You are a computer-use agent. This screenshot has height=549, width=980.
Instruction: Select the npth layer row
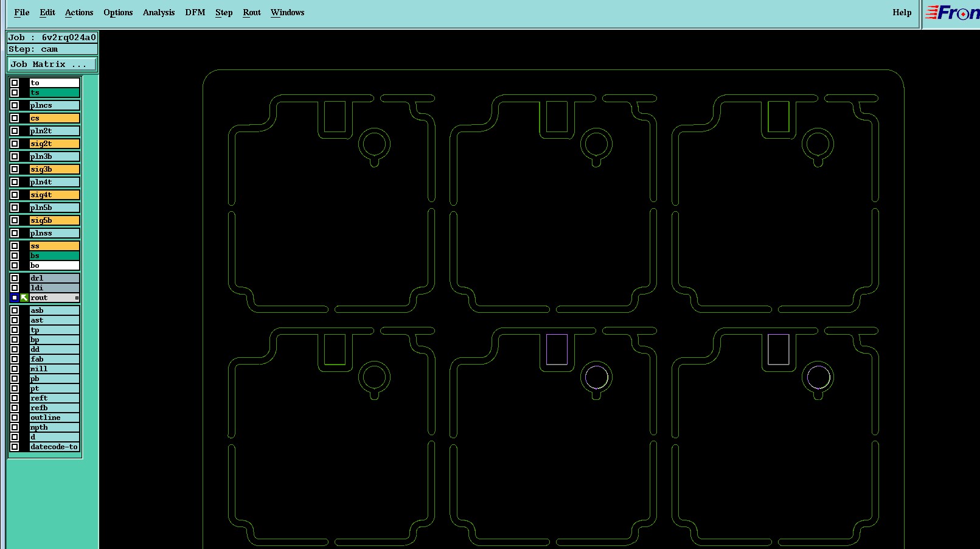point(55,427)
